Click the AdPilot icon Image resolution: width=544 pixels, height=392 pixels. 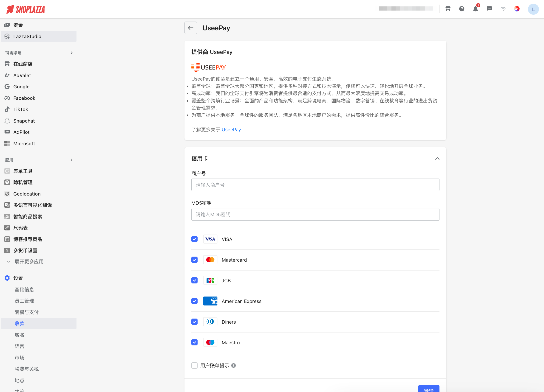click(7, 132)
